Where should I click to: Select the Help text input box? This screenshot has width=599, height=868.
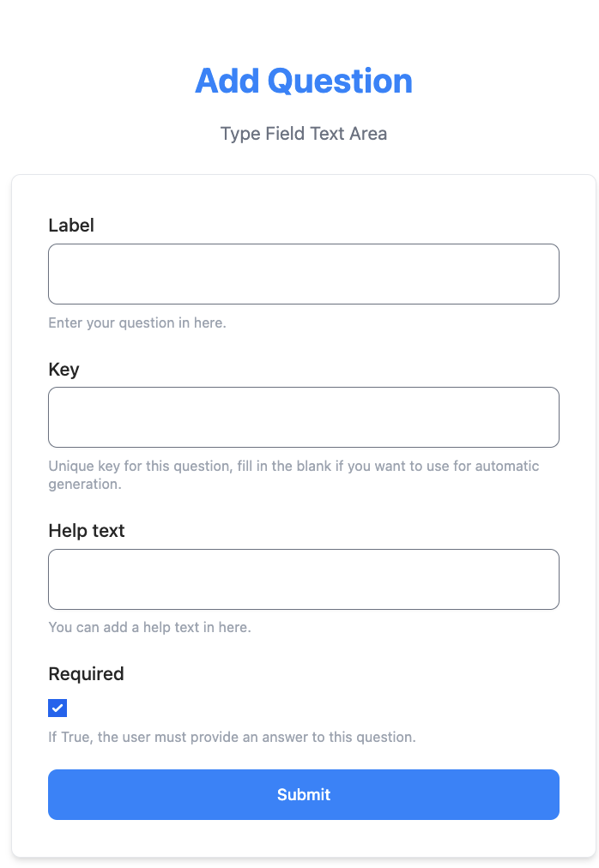tap(304, 580)
